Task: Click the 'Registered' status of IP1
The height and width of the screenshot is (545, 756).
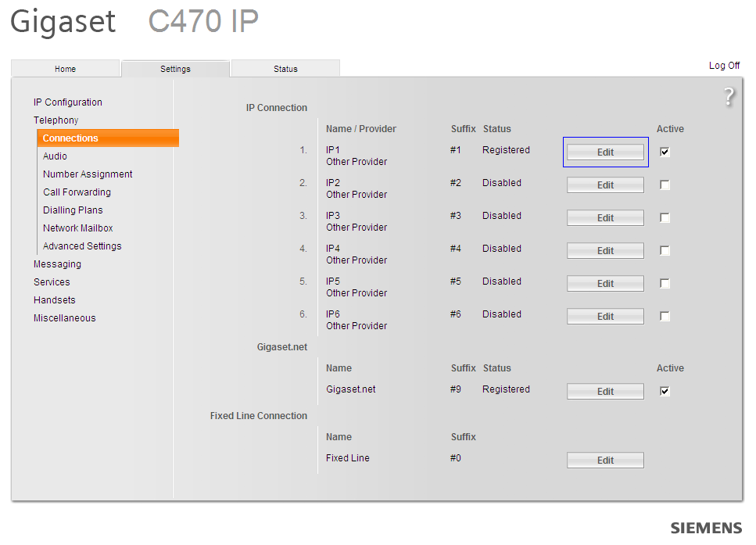Action: (x=506, y=150)
